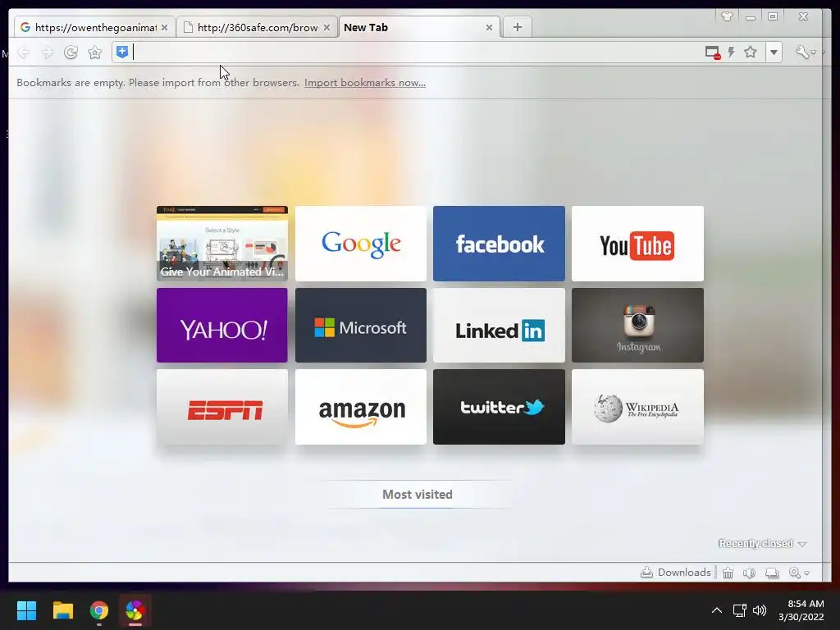This screenshot has width=840, height=630.
Task: Open Downloads in the status bar
Action: (676, 572)
